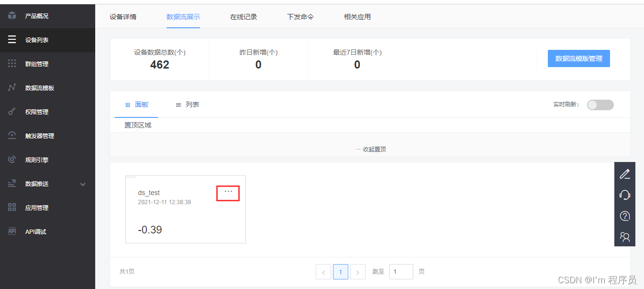644x289 pixels.
Task: Switch the view to 列表 mode
Action: point(187,104)
